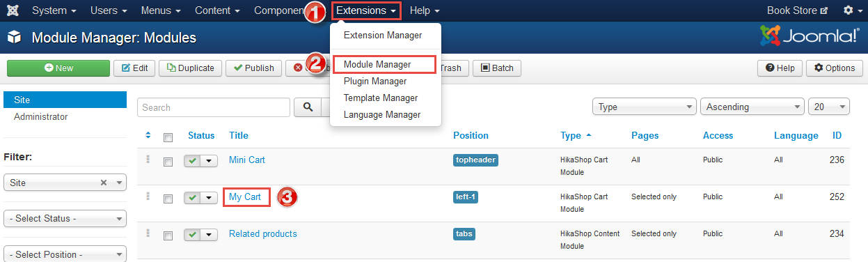Click in the Search input field
Image resolution: width=868 pixels, height=262 pixels.
tap(214, 107)
